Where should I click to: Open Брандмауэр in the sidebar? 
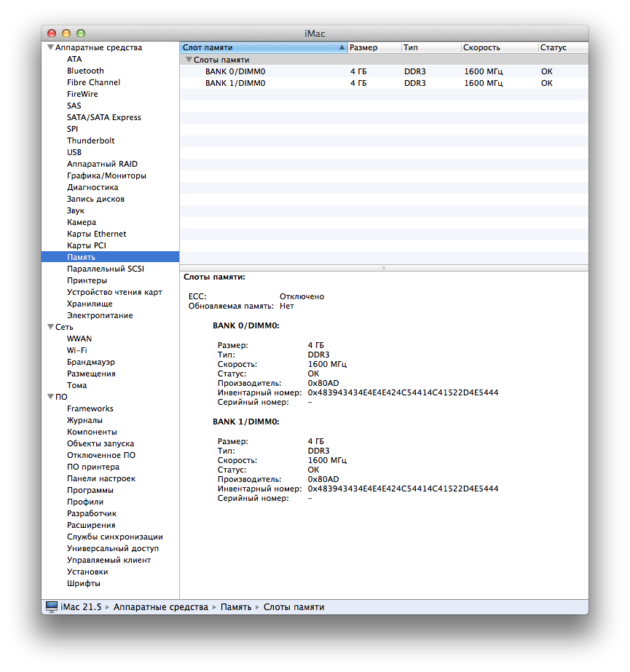91,362
